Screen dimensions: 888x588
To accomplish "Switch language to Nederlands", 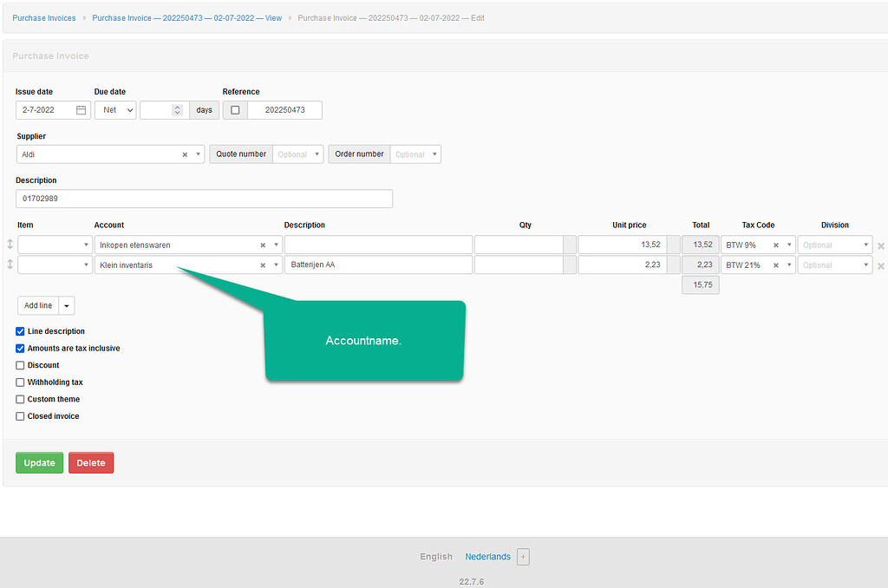I will 487,557.
